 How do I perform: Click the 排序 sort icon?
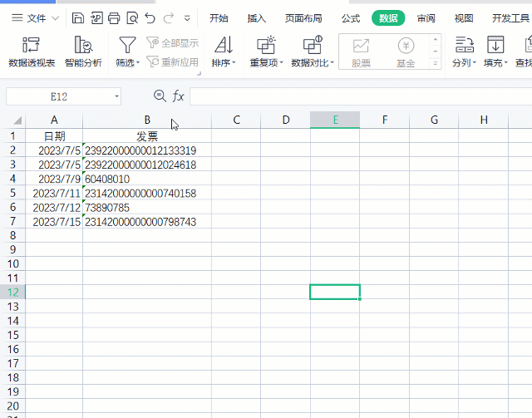(224, 45)
